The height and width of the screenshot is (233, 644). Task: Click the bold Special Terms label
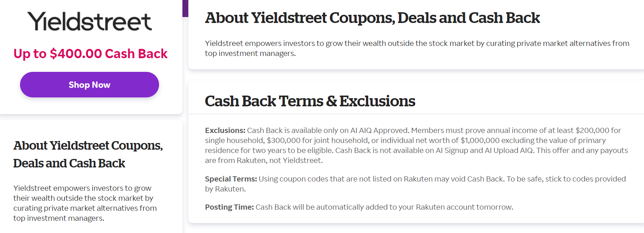[231, 179]
